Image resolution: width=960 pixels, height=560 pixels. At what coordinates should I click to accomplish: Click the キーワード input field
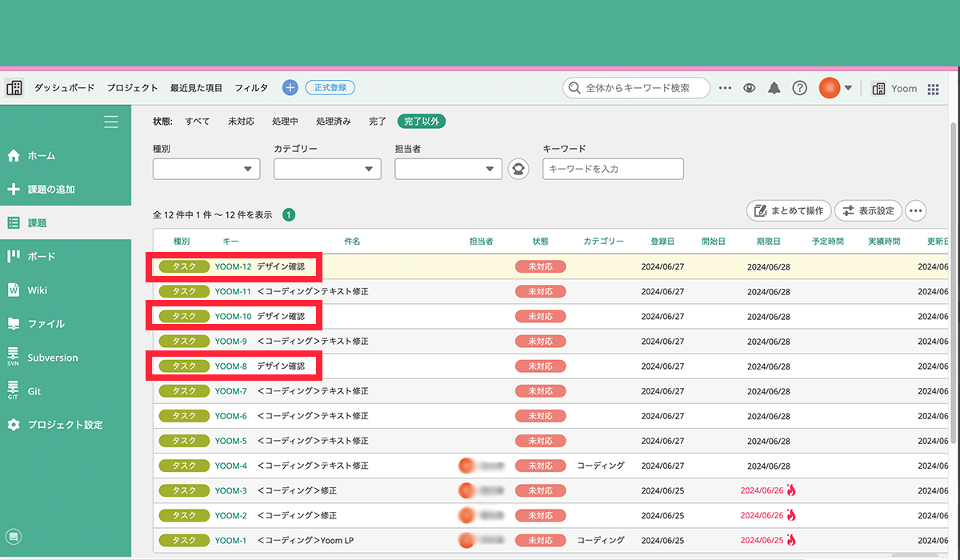pos(613,169)
